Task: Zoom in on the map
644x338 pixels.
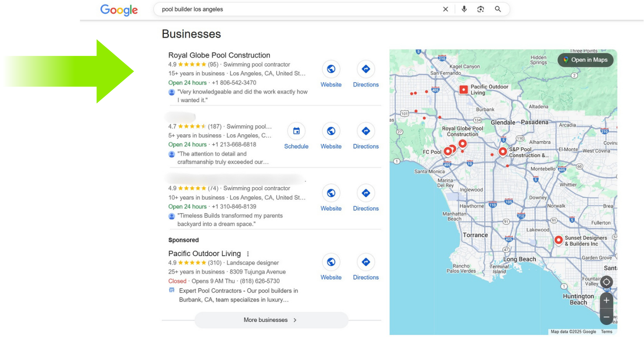Action: click(x=606, y=300)
